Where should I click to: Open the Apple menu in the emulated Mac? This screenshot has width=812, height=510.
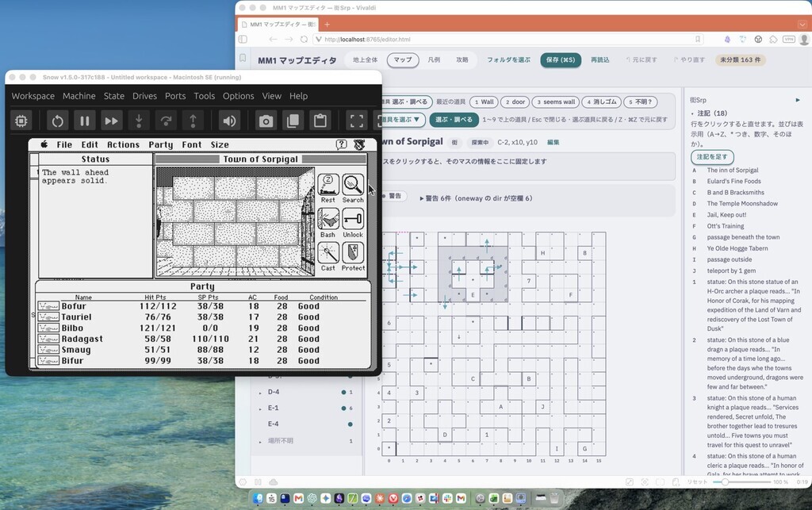point(44,144)
